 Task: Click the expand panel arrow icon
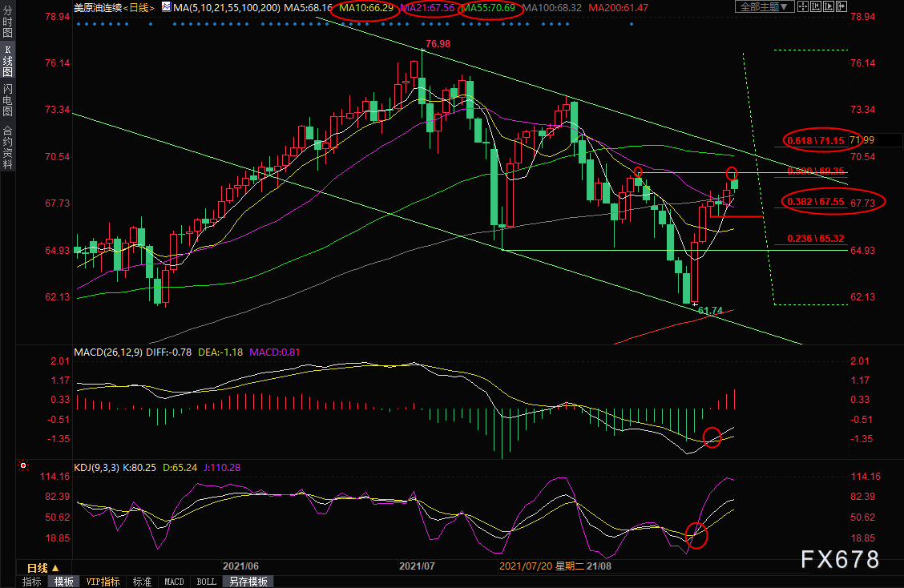(x=841, y=7)
